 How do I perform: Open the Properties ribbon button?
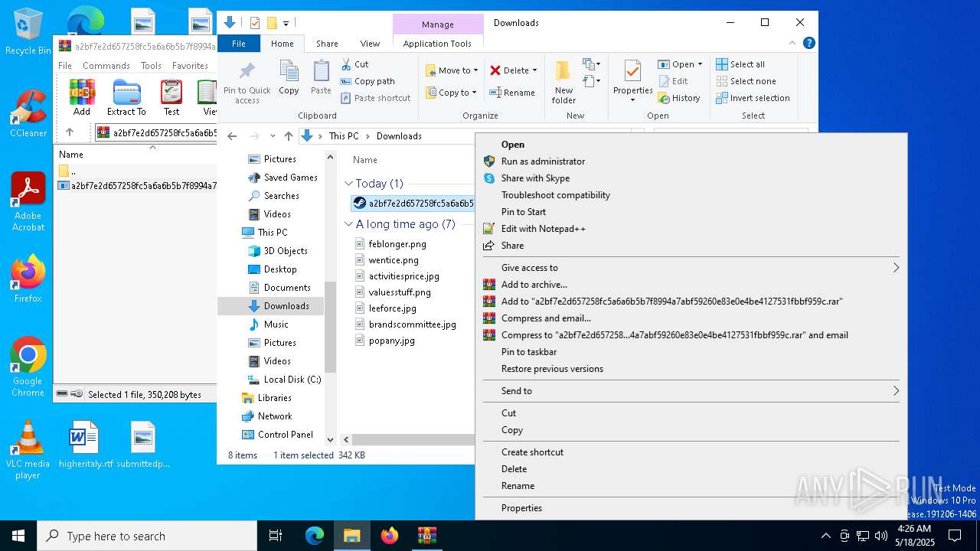coord(632,81)
